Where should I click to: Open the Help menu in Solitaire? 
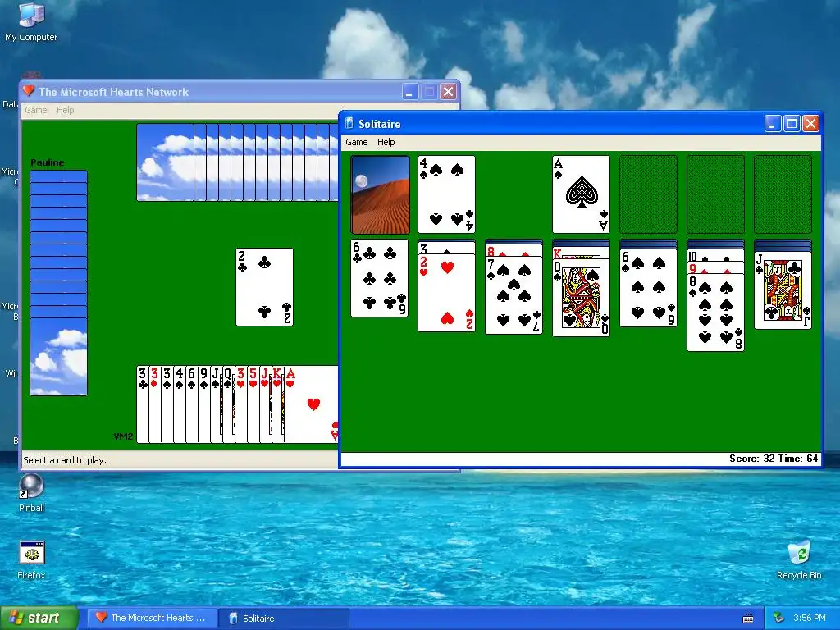pos(386,142)
